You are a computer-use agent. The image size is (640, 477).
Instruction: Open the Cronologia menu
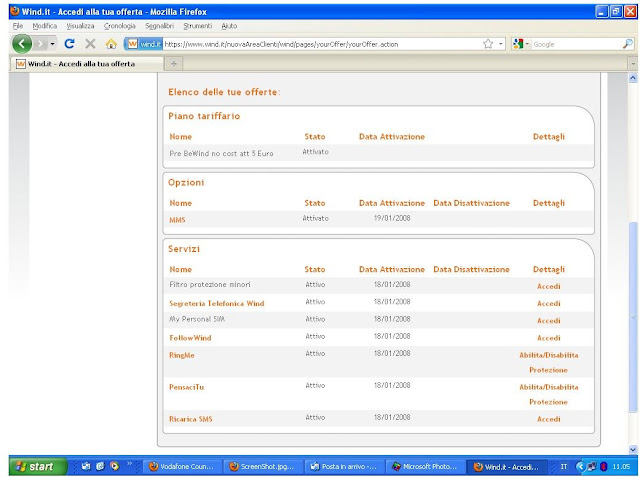(120, 26)
